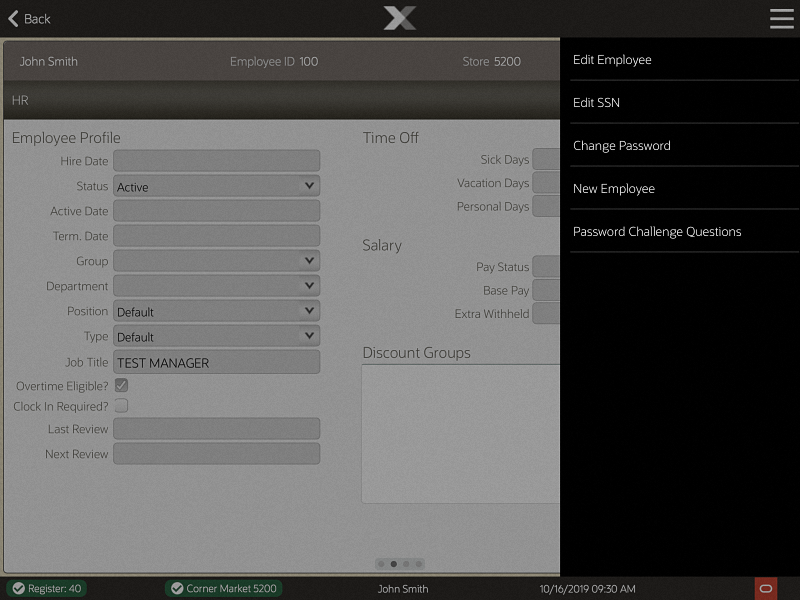Viewport: 800px width, 600px height.
Task: Open the Status dropdown showing Active
Action: (x=216, y=186)
